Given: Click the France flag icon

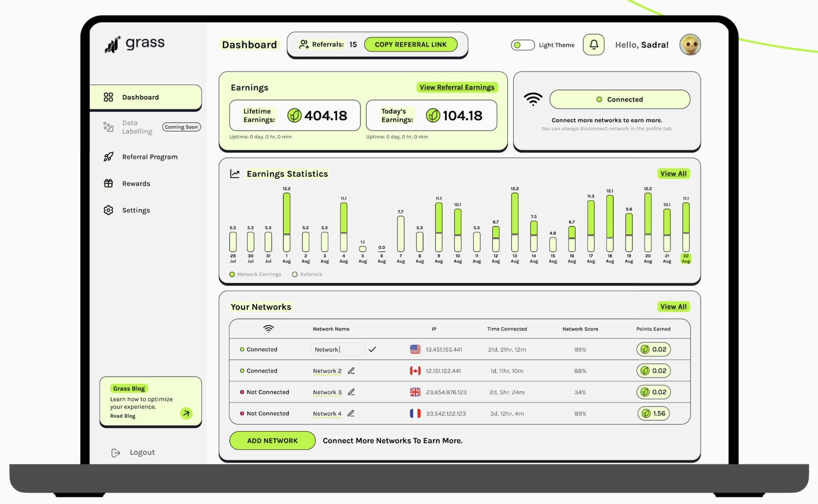Looking at the screenshot, I should 415,413.
